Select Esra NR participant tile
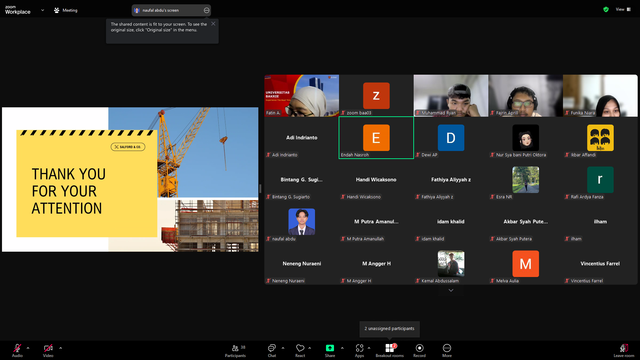640x360 pixels. pos(525,180)
